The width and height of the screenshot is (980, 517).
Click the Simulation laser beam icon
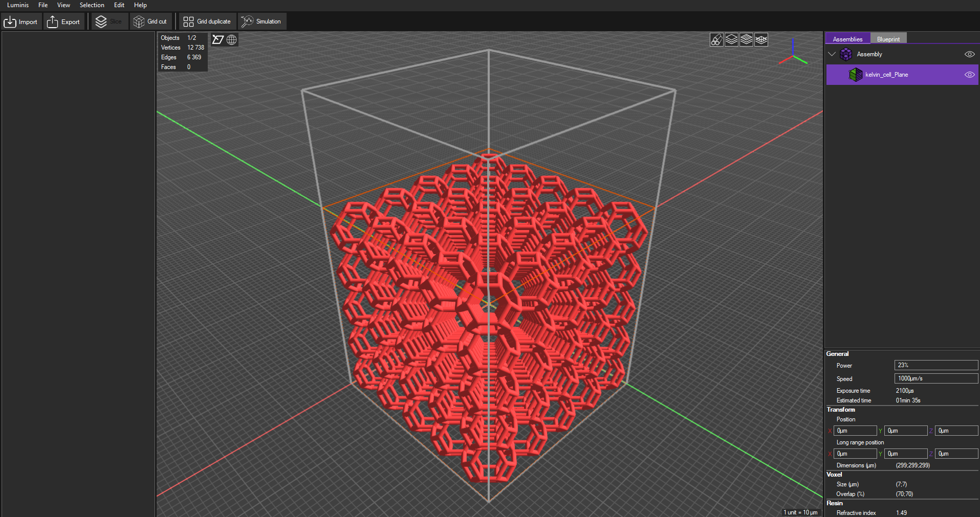point(247,21)
